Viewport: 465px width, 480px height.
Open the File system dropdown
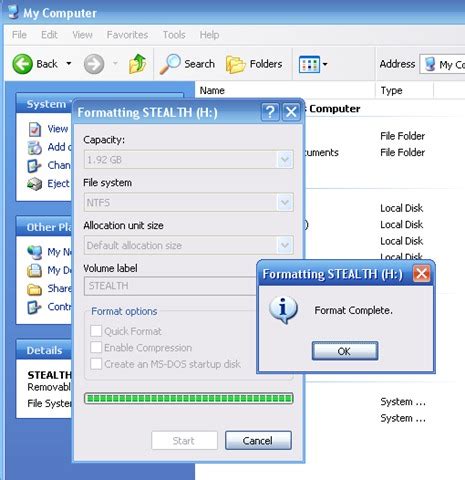click(x=285, y=202)
